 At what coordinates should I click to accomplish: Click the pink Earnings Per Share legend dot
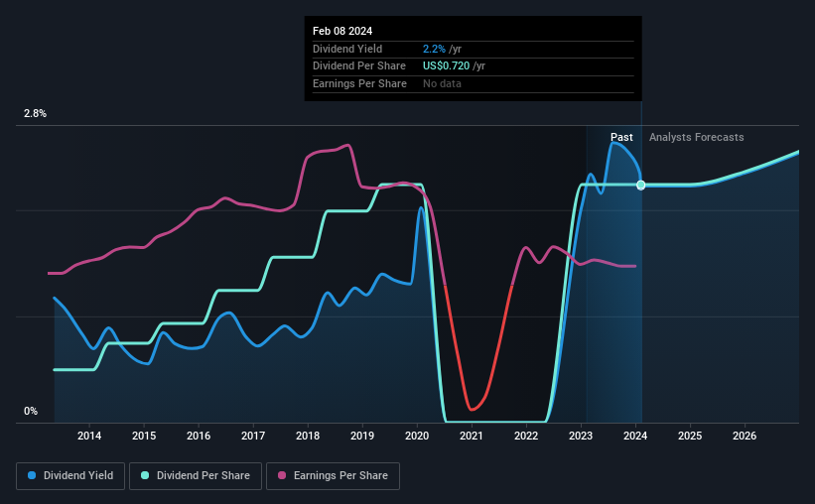pyautogui.click(x=282, y=476)
